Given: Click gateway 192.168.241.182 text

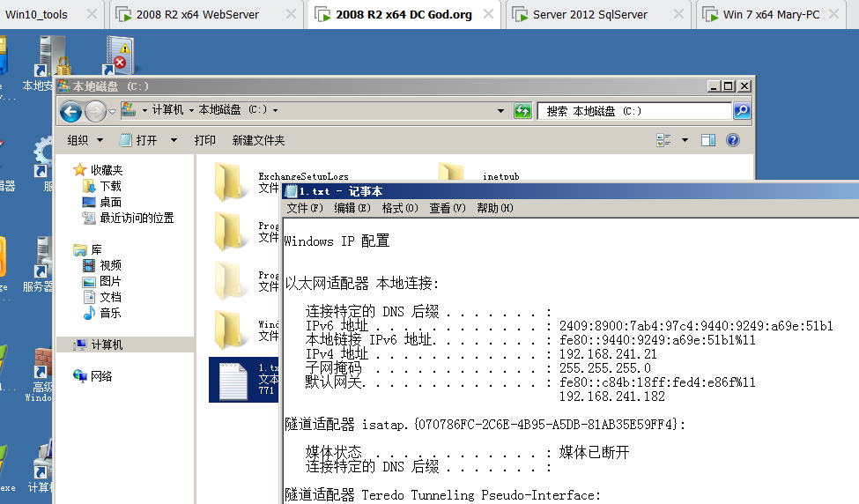Looking at the screenshot, I should [x=611, y=397].
